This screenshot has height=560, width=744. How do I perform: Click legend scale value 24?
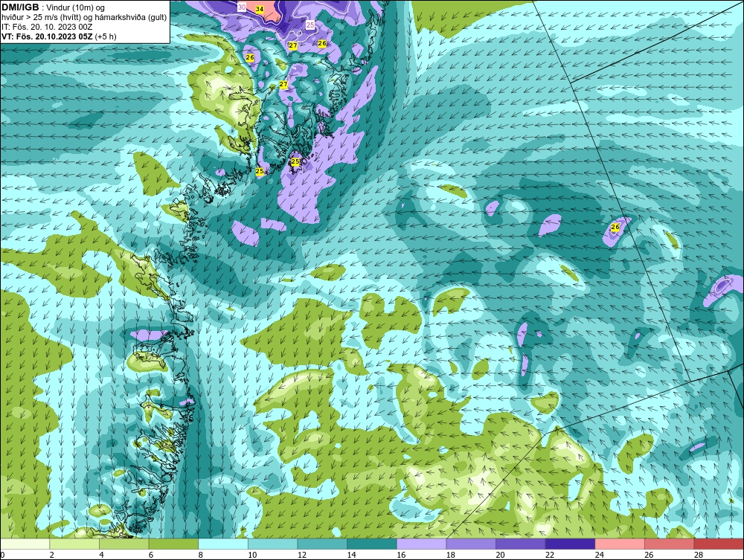[x=599, y=555]
